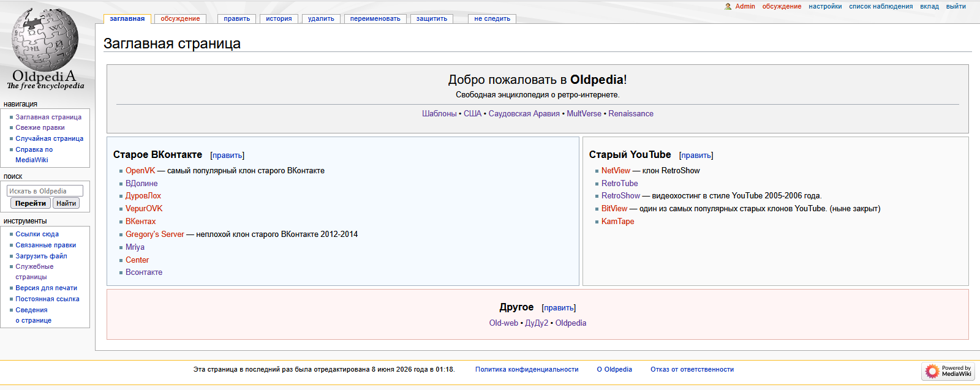Open вклад link in top bar
The height and width of the screenshot is (390, 980).
(x=929, y=7)
